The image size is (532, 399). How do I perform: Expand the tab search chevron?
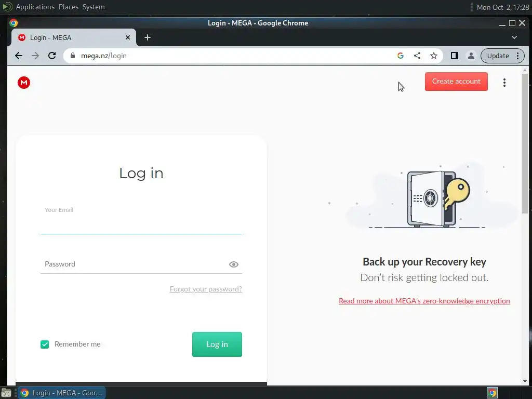[x=514, y=37]
